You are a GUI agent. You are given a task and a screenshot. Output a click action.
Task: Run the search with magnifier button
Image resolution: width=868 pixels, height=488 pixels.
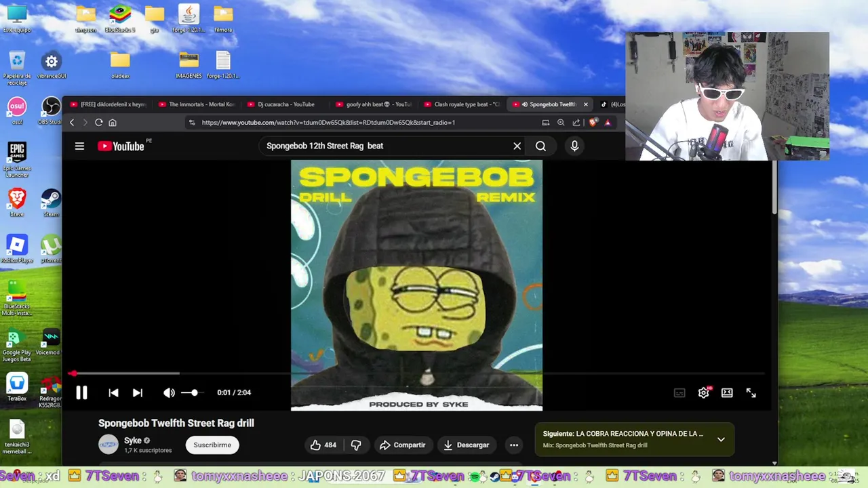click(540, 146)
